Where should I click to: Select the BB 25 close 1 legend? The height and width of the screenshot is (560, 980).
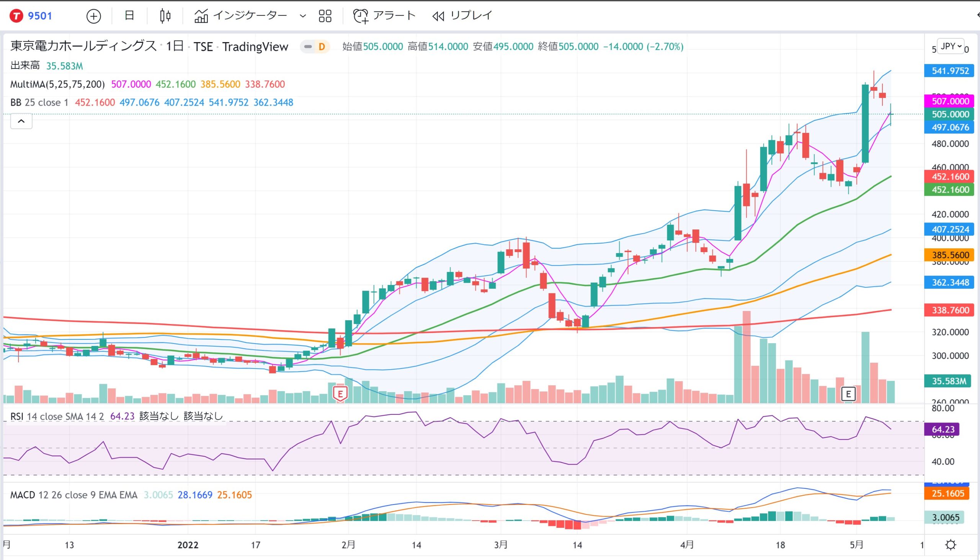[x=39, y=103]
